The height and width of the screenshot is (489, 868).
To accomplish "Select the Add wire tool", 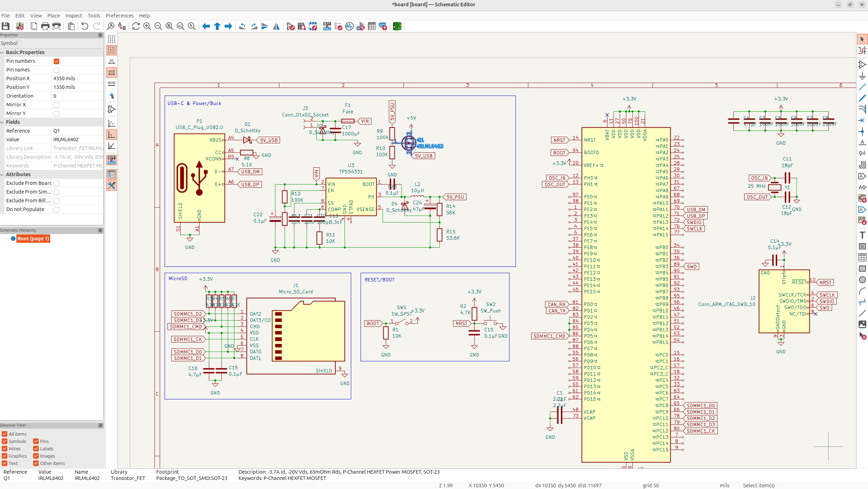I will click(862, 87).
